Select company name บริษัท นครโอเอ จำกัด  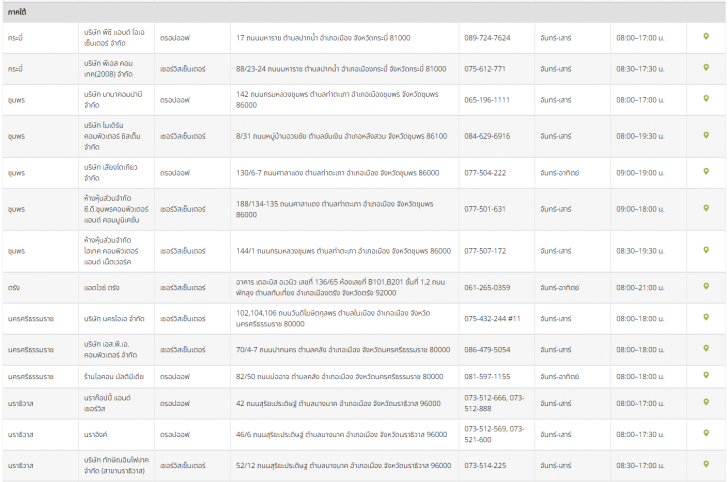click(114, 319)
